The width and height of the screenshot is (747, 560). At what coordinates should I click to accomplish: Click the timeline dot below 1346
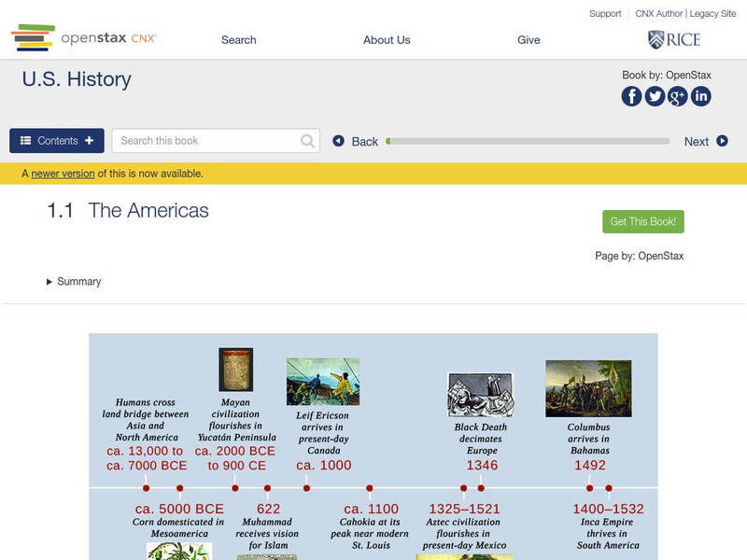(481, 488)
